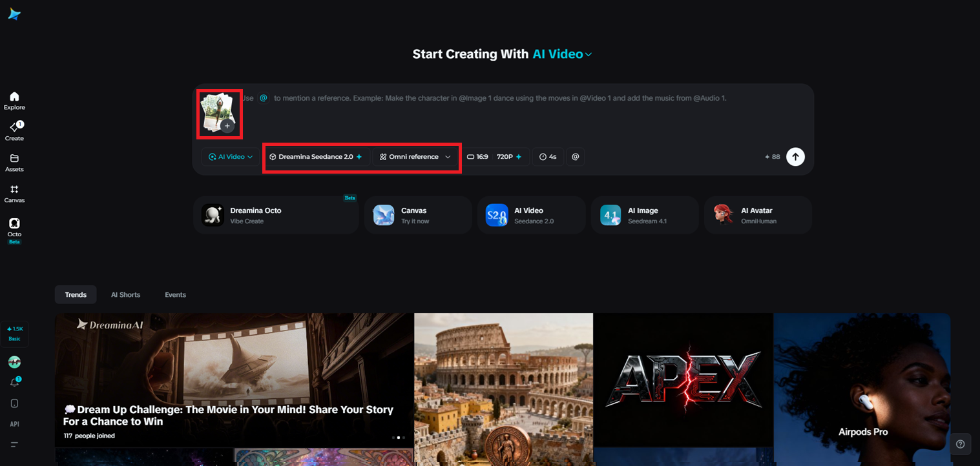The height and width of the screenshot is (466, 980).
Task: Open the AI Video Seedance 2.0 card
Action: click(532, 215)
